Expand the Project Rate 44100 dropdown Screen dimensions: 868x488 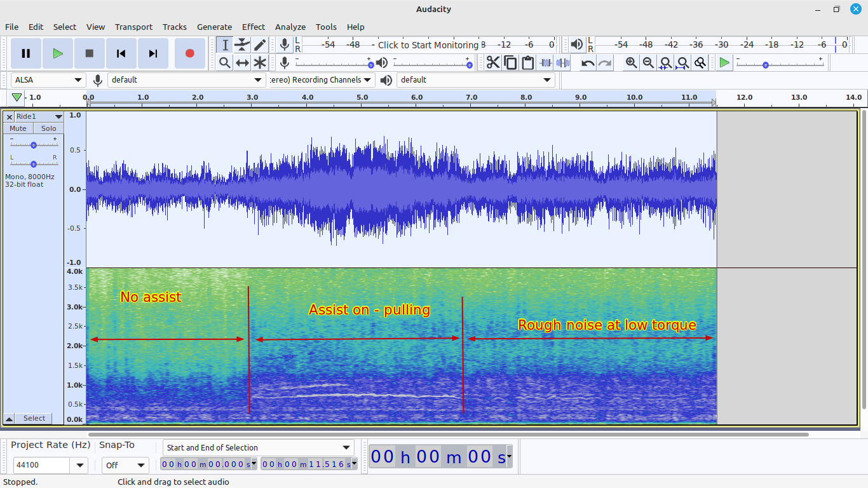[x=80, y=465]
